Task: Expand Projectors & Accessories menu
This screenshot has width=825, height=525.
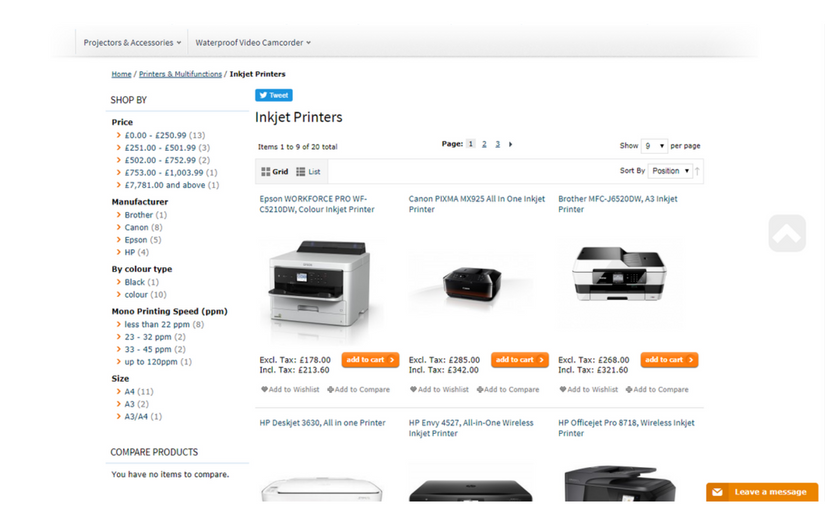Action: click(x=132, y=43)
